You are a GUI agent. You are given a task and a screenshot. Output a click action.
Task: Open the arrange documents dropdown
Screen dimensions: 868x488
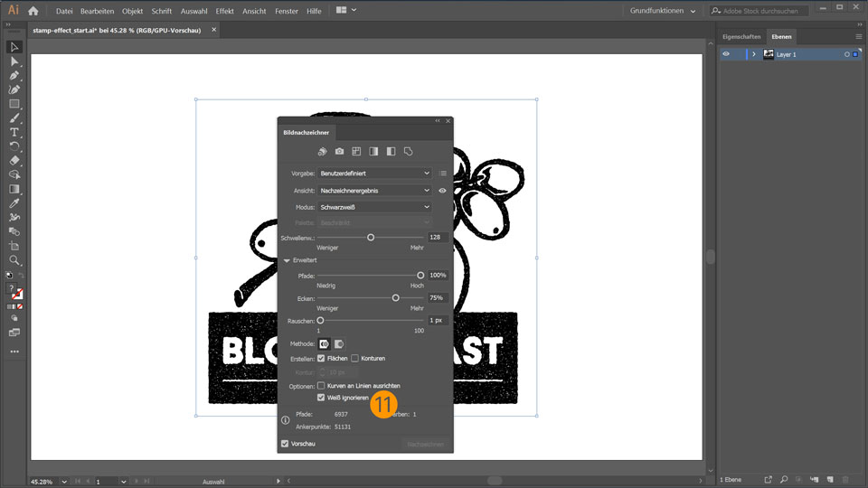[x=346, y=10]
